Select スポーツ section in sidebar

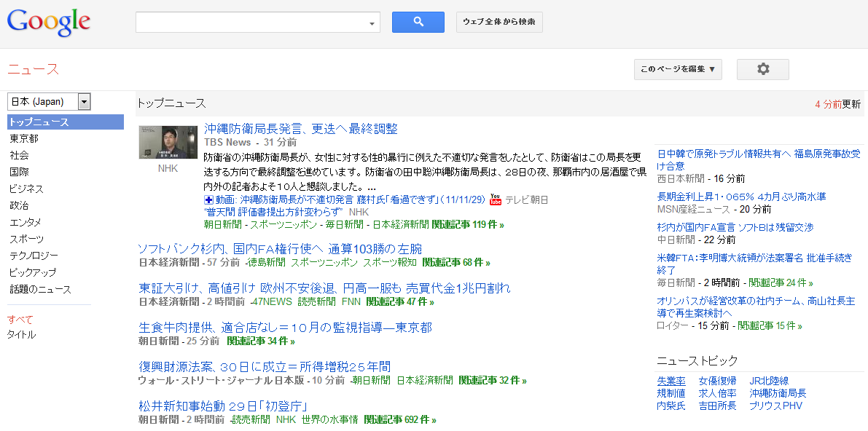click(x=26, y=239)
